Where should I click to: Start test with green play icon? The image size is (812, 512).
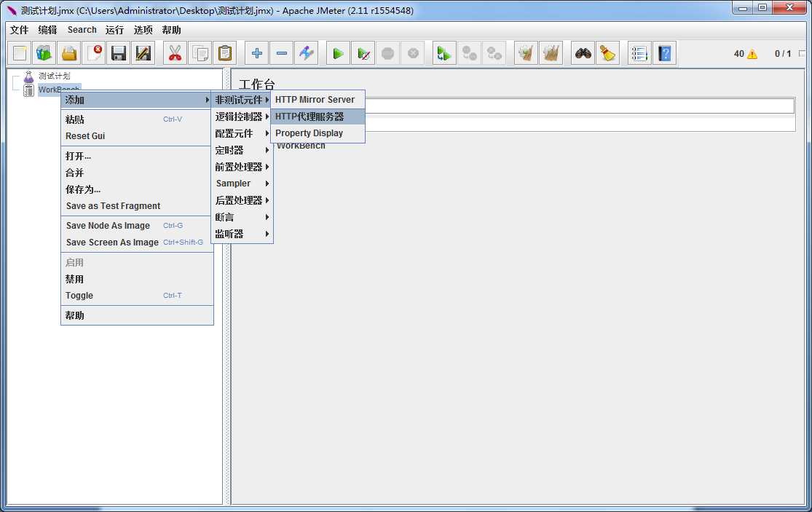(338, 53)
